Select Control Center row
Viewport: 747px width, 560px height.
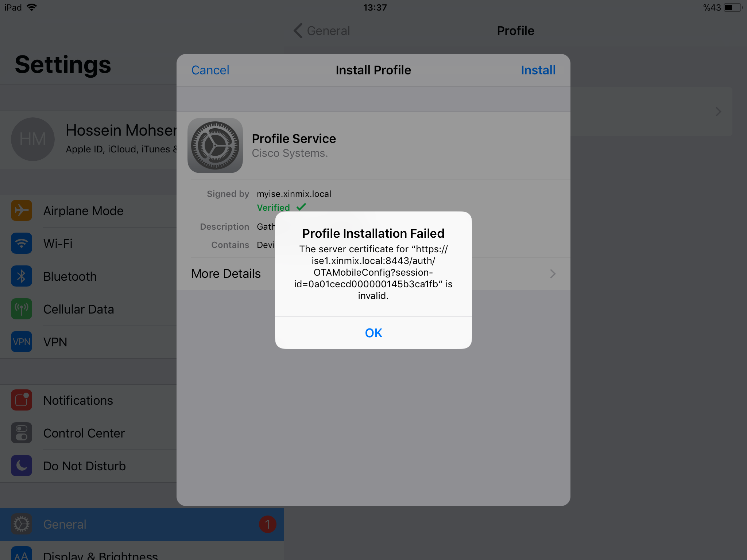(88, 433)
